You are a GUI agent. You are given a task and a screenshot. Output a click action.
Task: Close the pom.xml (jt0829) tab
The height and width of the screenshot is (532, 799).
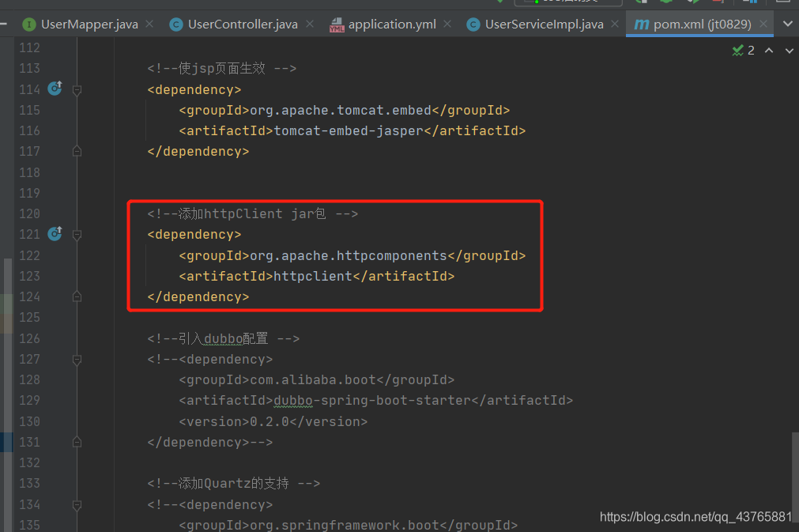763,24
